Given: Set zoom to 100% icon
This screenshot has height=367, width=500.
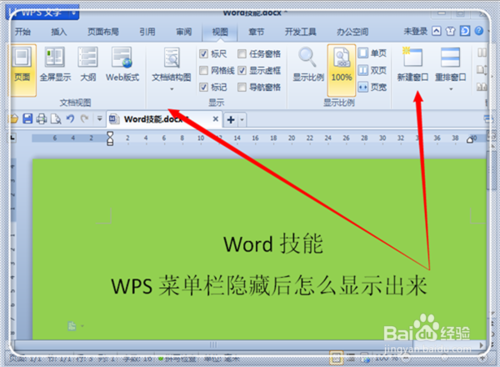Looking at the screenshot, I should [342, 57].
